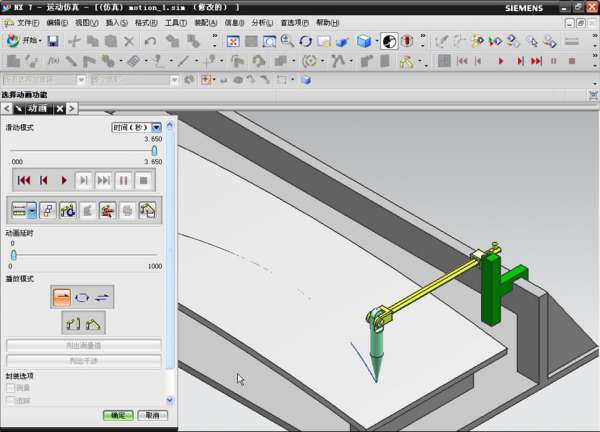This screenshot has height=432, width=600.
Task: Toggle the 追踪 checkbox
Action: click(x=11, y=400)
